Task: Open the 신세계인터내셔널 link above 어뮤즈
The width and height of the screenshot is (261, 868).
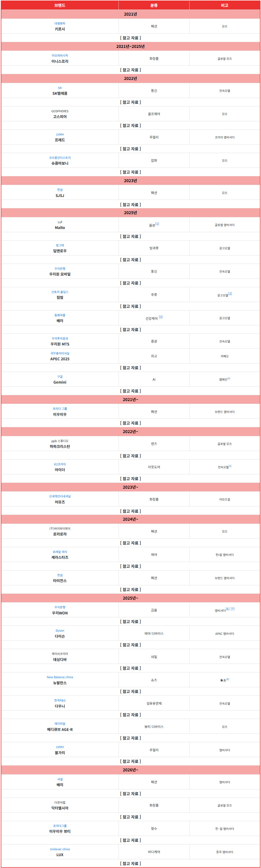Action: tap(60, 496)
